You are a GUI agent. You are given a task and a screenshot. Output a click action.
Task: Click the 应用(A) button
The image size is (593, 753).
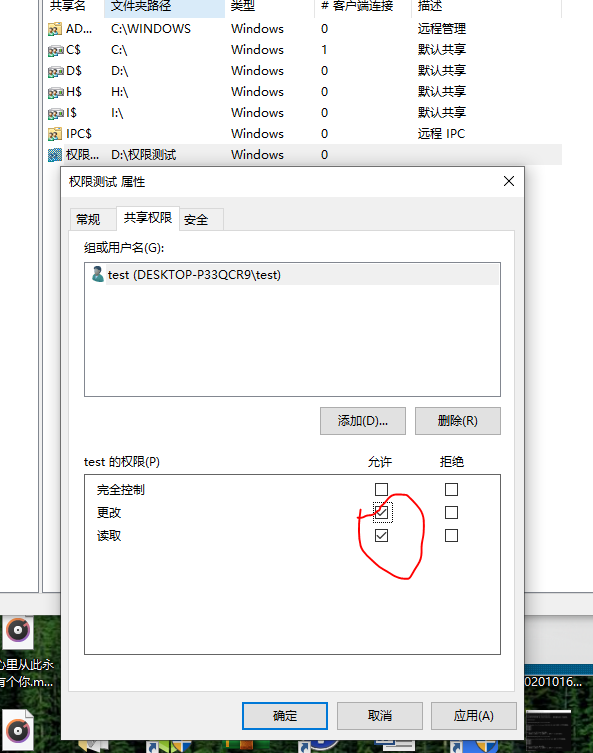(473, 716)
